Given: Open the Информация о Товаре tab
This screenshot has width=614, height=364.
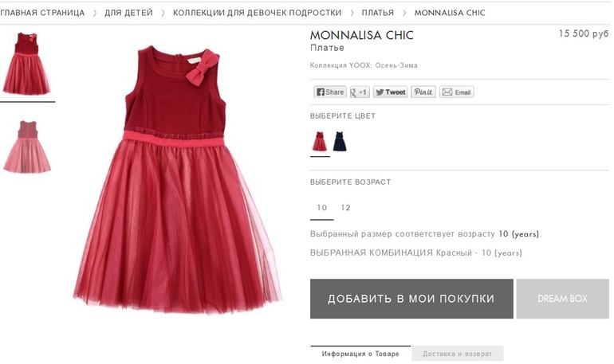Looking at the screenshot, I should (360, 354).
